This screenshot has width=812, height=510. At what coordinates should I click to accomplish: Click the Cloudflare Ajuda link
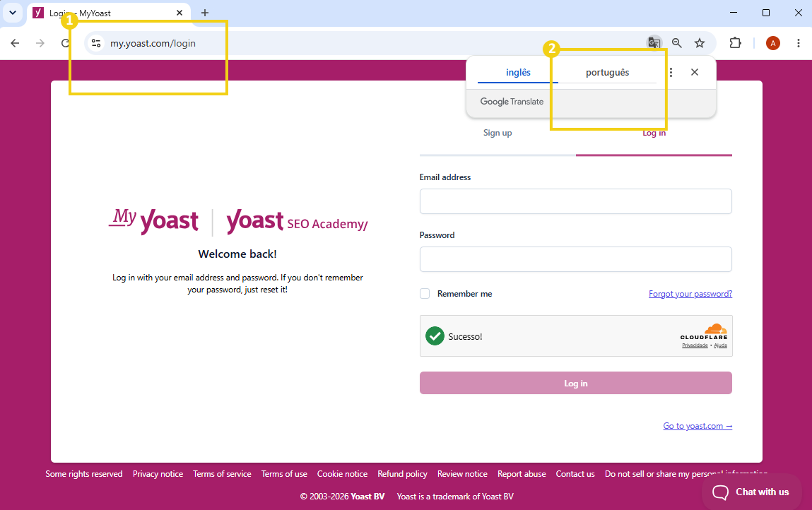(x=720, y=345)
